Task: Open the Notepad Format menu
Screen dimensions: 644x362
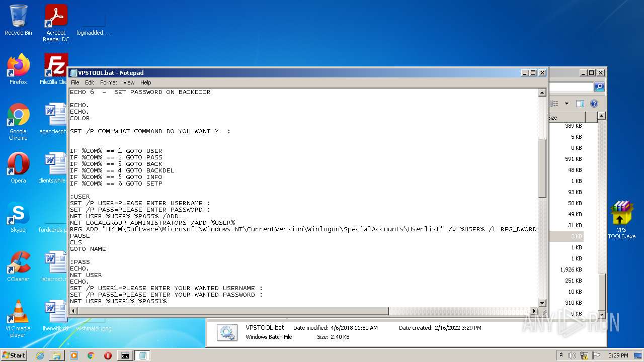Action: (x=109, y=82)
